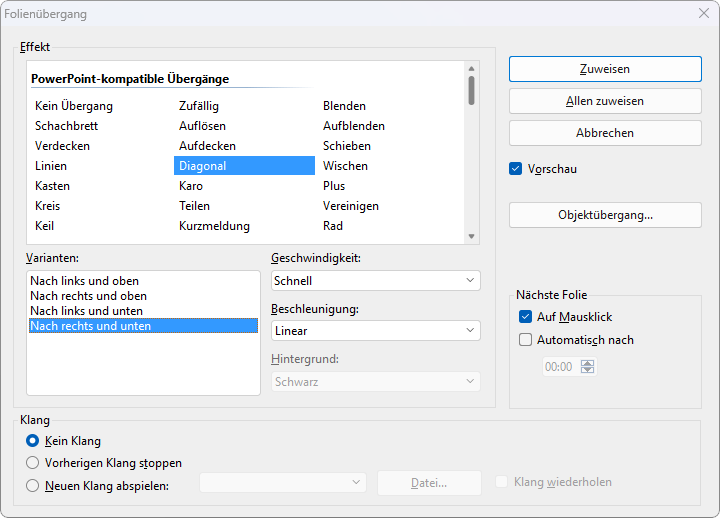The height and width of the screenshot is (518, 720).
Task: Cancel with the Abbrechen button
Action: click(x=605, y=133)
